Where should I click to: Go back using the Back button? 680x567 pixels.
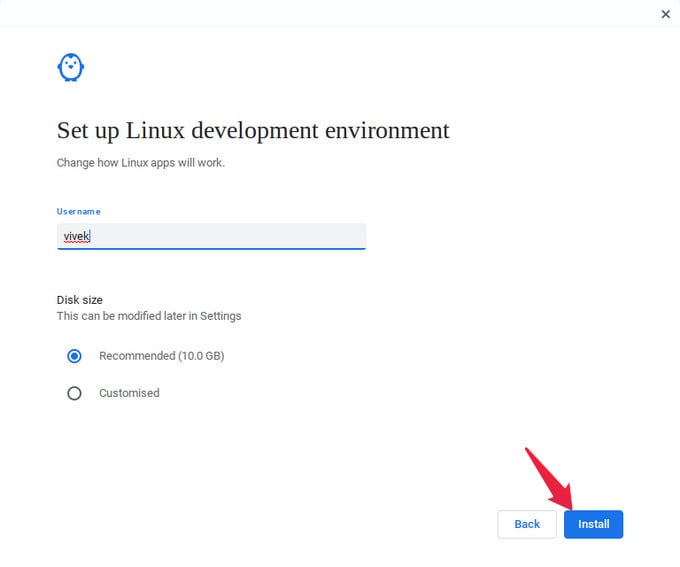pyautogui.click(x=527, y=524)
